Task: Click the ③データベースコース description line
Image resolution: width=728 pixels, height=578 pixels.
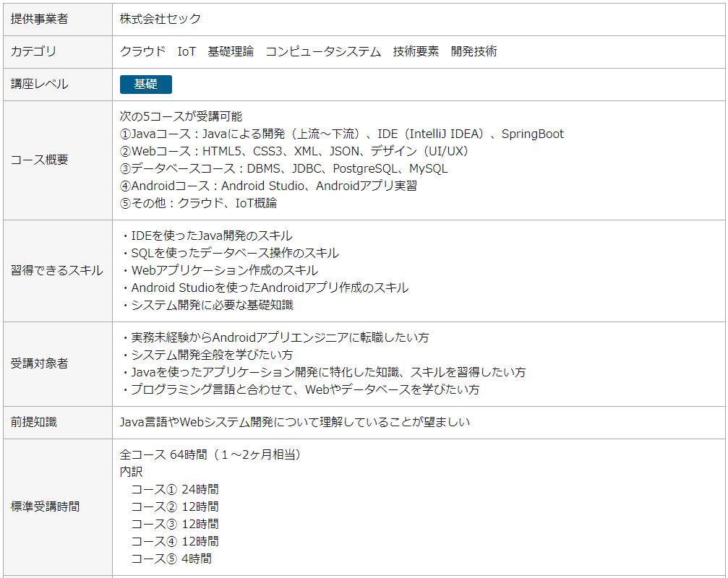Action: pos(283,168)
